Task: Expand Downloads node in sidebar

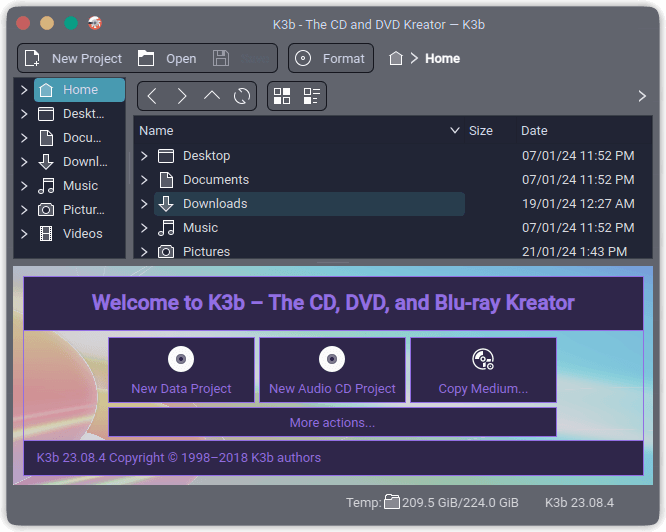Action: pos(24,162)
